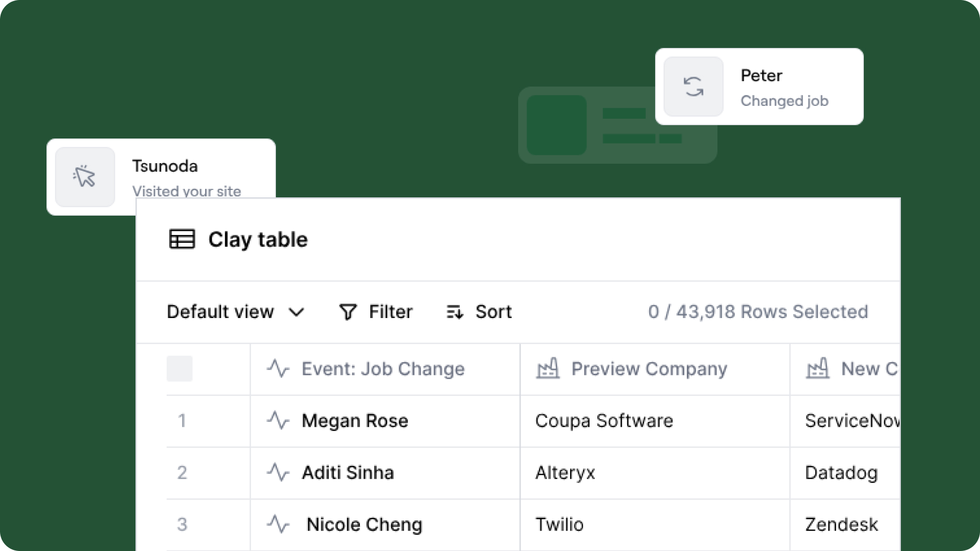980x551 pixels.
Task: Click the Coupa Software cell
Action: pos(604,420)
